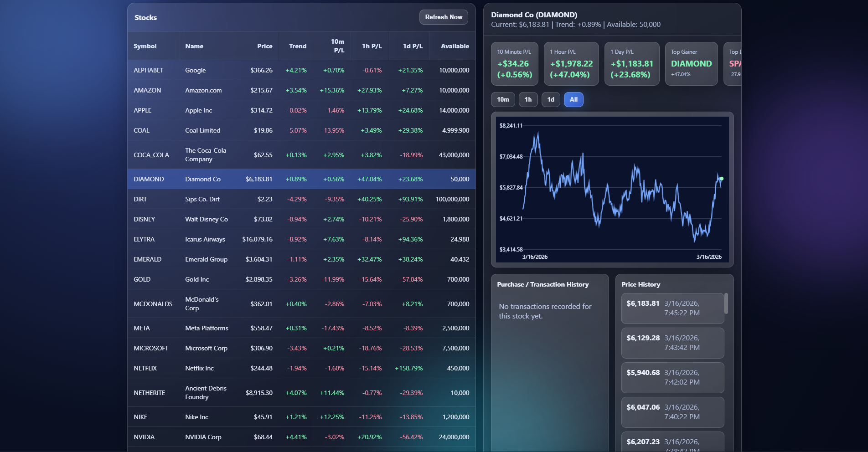Switch chart to 1d range
This screenshot has width=868, height=452.
pos(551,100)
